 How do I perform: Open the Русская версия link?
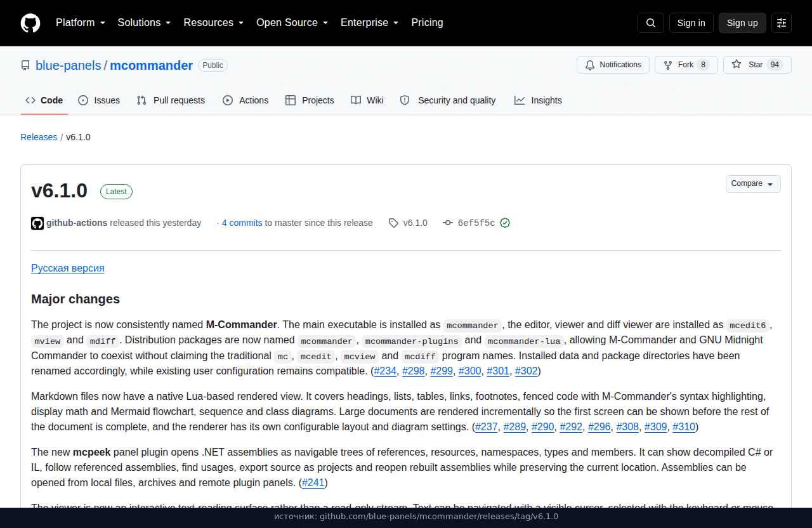68,268
